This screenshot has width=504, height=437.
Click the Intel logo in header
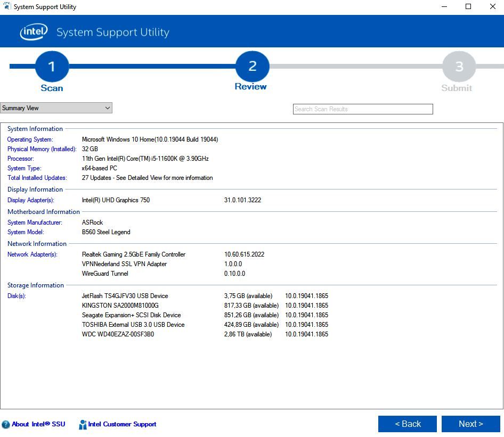point(34,31)
